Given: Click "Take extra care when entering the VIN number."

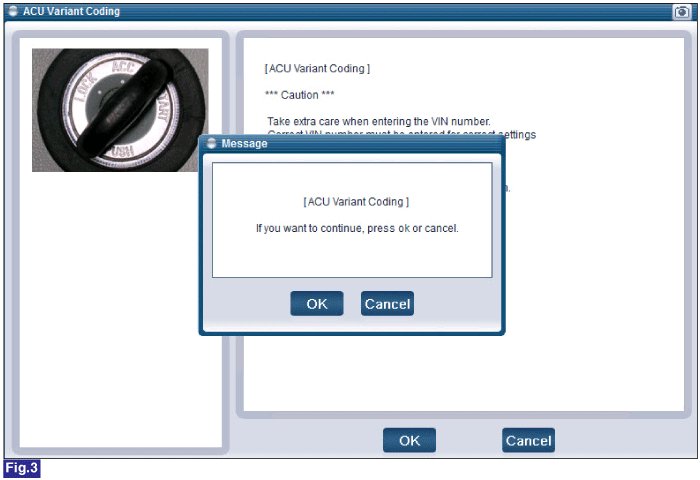Looking at the screenshot, I should (379, 121).
